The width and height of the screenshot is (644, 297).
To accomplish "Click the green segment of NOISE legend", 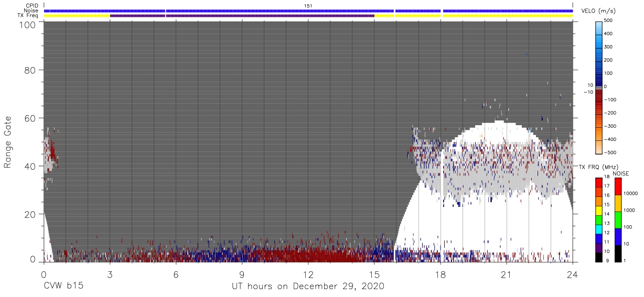I will click(x=618, y=219).
